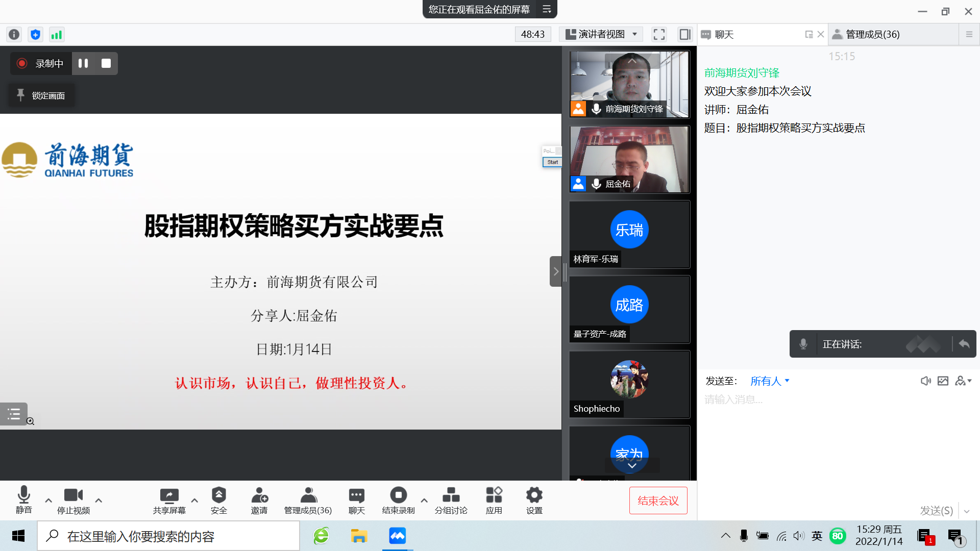Open the blue security shield icon
980x551 pixels.
point(35,34)
